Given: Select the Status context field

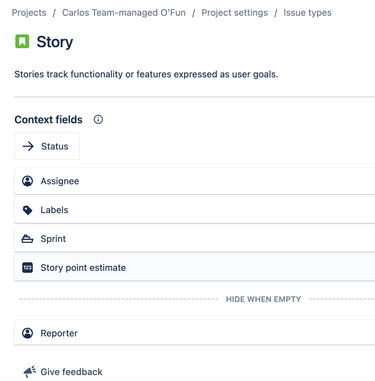Looking at the screenshot, I should point(47,146).
